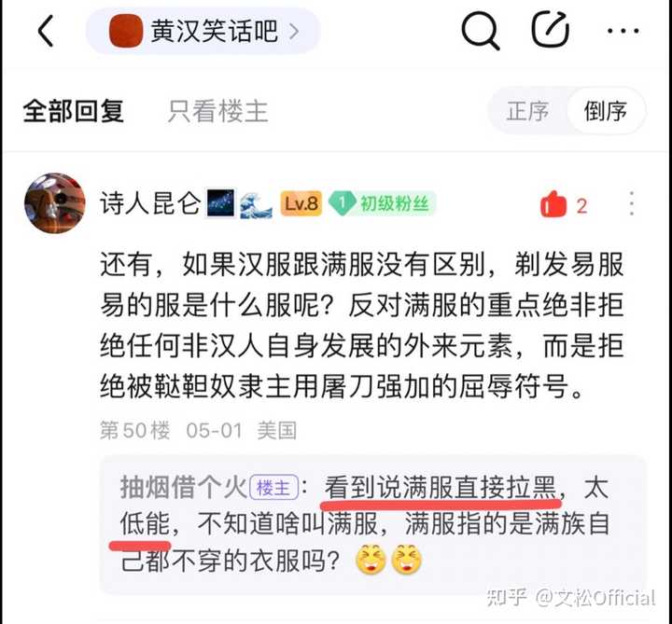Open the three-dot more menu in header
The width and height of the screenshot is (672, 624).
tap(623, 31)
